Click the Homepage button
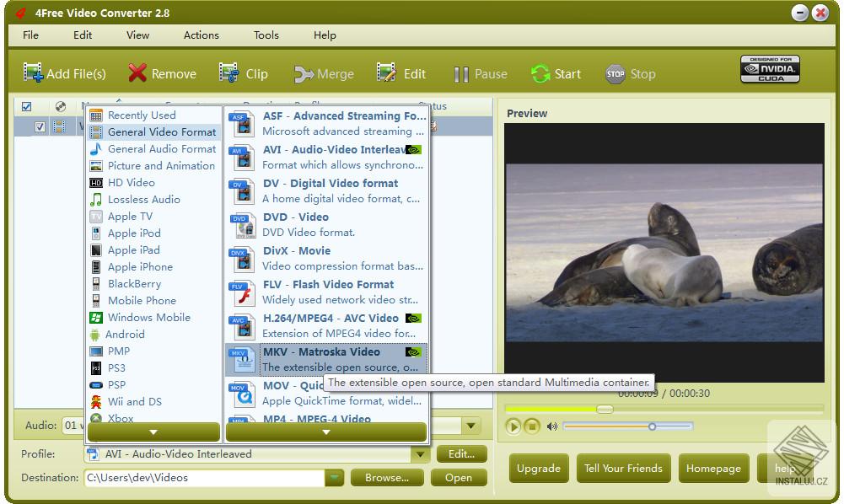 coord(713,468)
